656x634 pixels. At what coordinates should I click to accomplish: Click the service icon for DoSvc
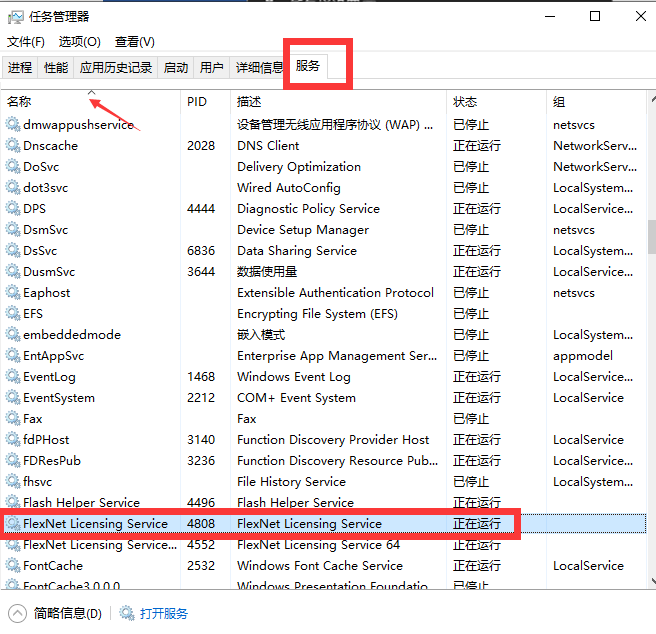pyautogui.click(x=13, y=166)
